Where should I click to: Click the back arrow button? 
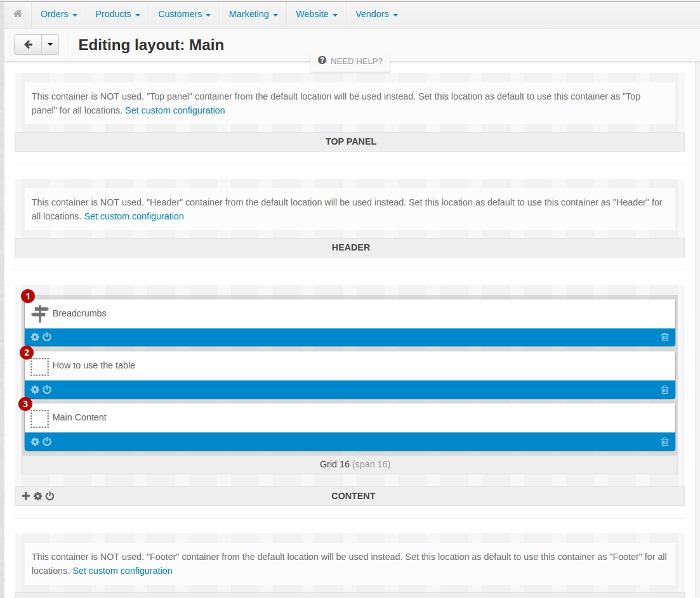pos(28,44)
